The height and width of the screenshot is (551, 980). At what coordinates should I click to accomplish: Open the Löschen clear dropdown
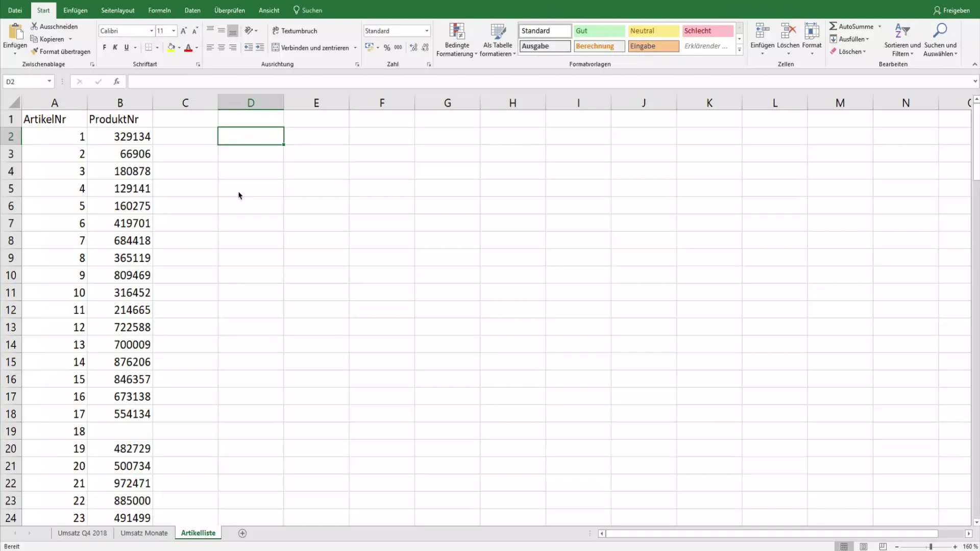848,52
